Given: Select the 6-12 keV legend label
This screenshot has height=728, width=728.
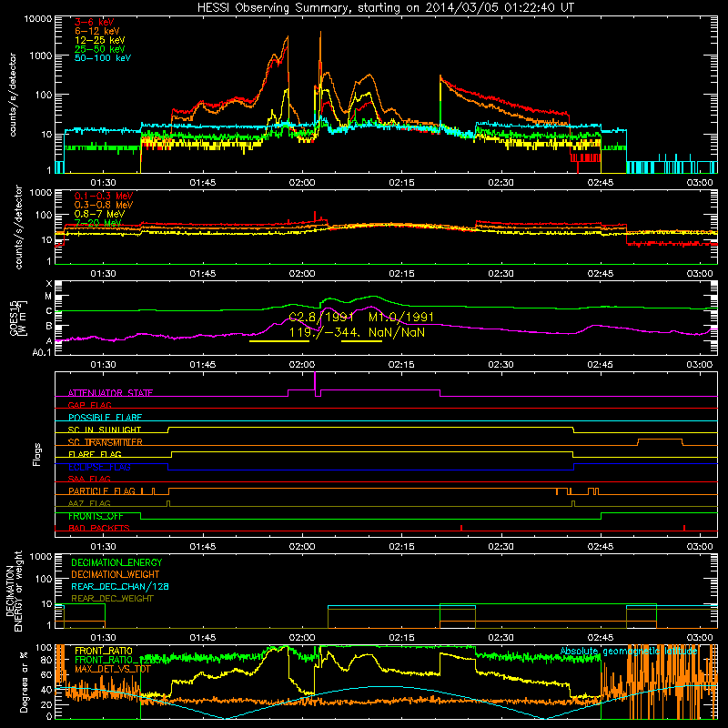Looking at the screenshot, I should 97,31.
